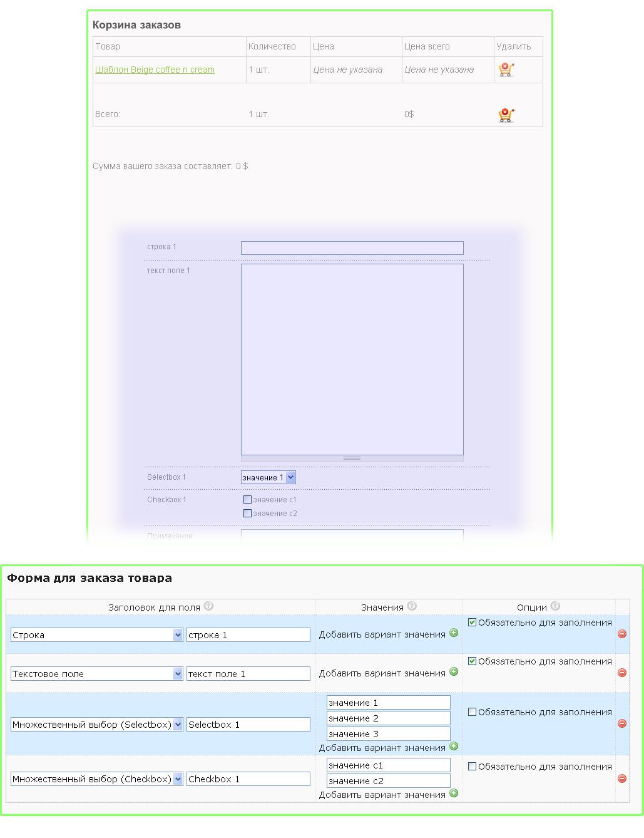Delete the 'текст поле 1' field row
Viewport: 644px width, 838px height.
621,673
